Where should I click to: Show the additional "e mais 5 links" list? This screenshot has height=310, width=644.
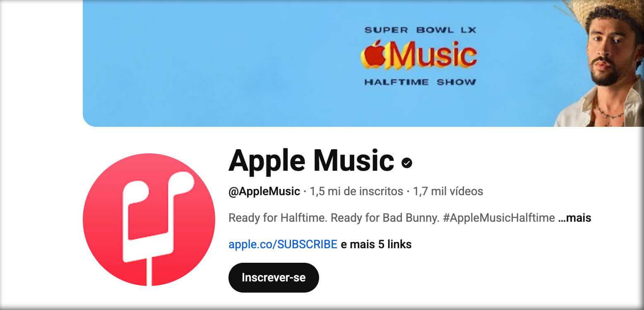pos(376,245)
